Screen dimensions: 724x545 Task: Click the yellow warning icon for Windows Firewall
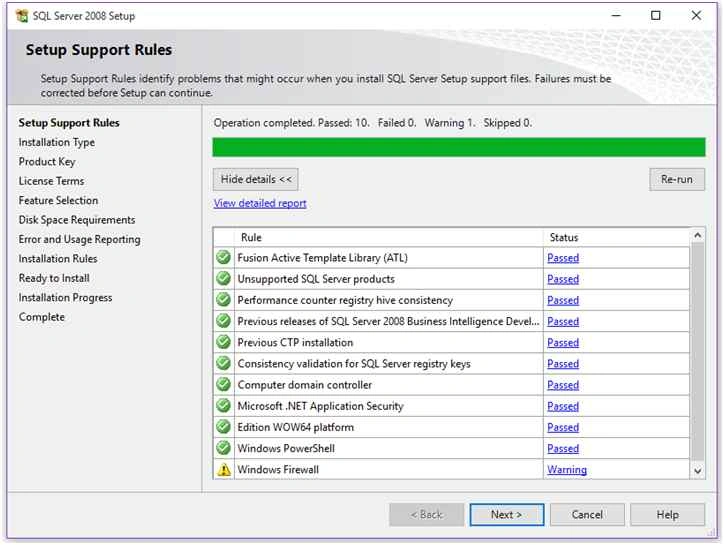point(224,469)
